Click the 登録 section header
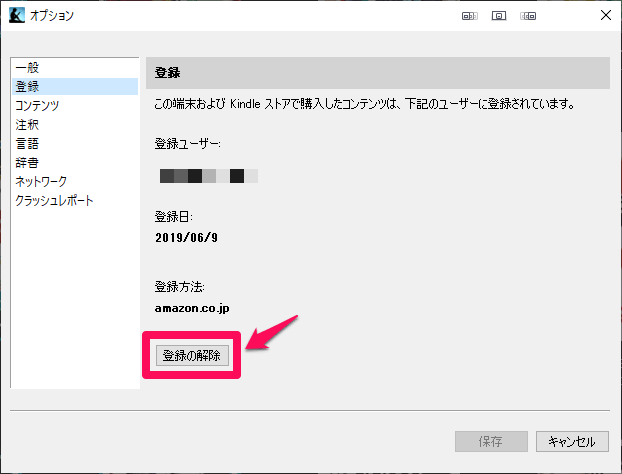Image resolution: width=622 pixels, height=474 pixels. [x=378, y=73]
